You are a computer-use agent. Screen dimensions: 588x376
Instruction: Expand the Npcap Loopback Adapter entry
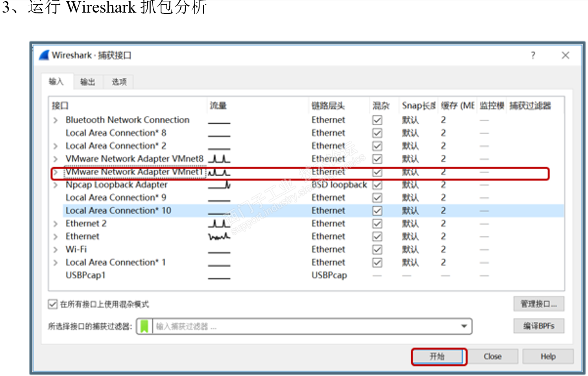click(x=55, y=185)
